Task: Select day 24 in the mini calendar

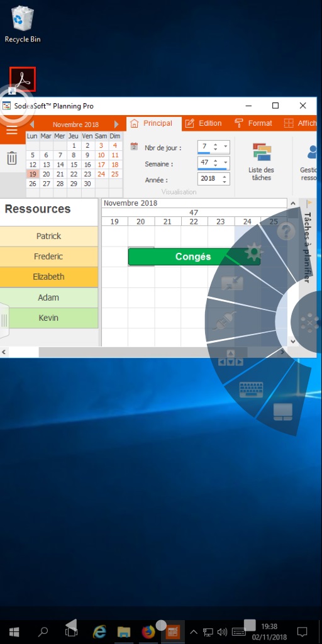Action: click(x=101, y=174)
